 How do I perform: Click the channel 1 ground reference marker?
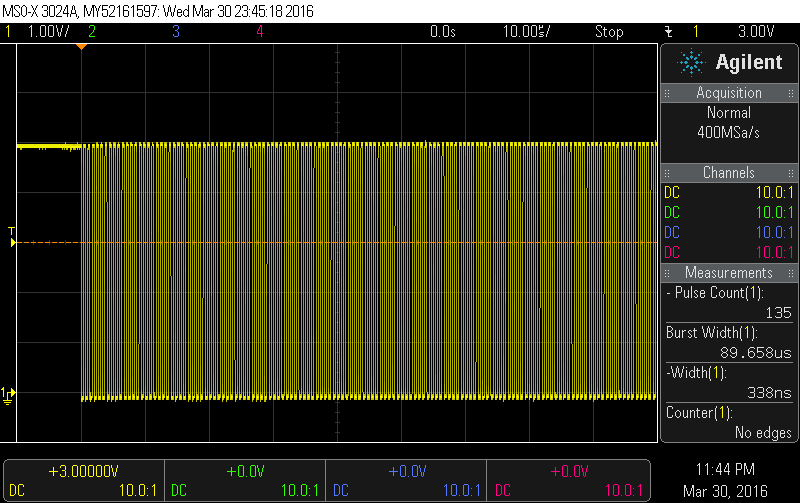(x=9, y=394)
